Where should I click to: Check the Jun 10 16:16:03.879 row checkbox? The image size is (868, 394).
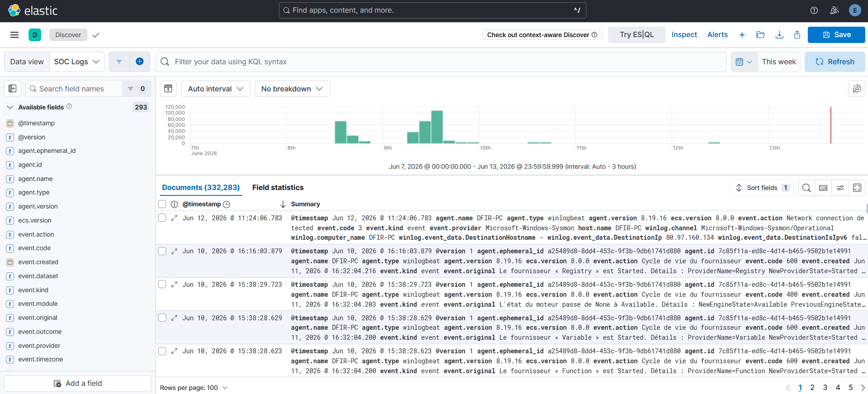point(162,251)
